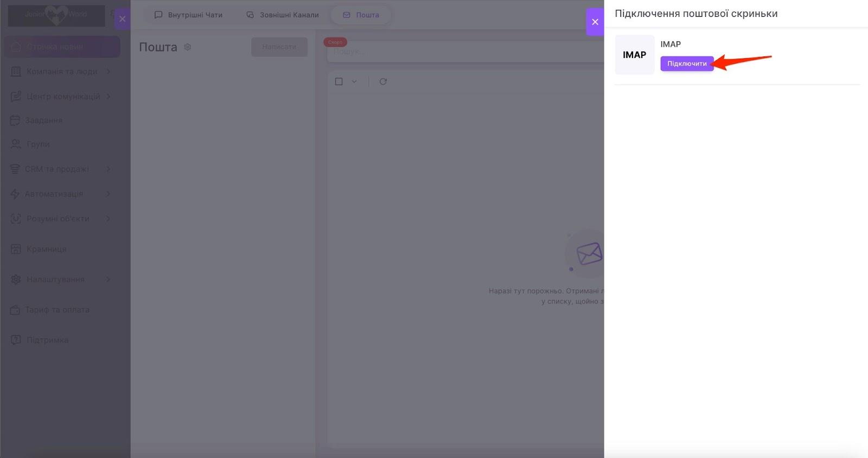Click the sidebar close X button
The width and height of the screenshot is (868, 458).
(x=122, y=19)
